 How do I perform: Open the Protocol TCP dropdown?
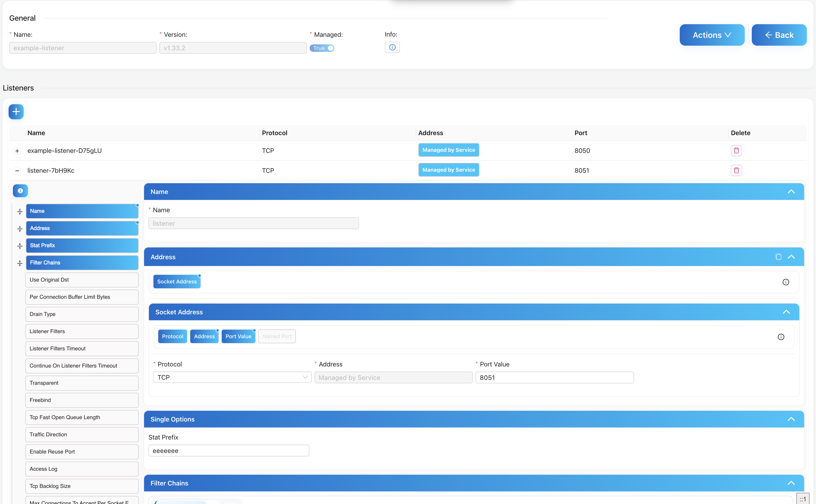pos(232,377)
